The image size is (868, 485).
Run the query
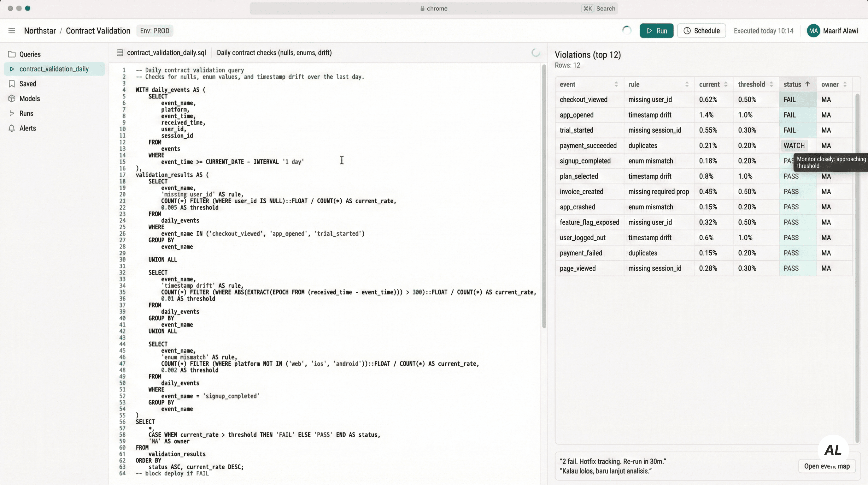[656, 31]
